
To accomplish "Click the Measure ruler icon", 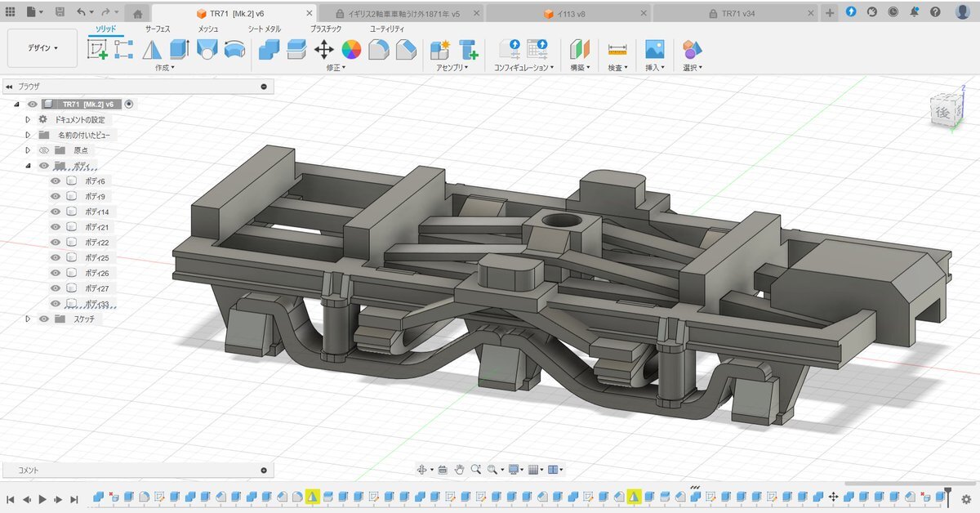I will 617,49.
